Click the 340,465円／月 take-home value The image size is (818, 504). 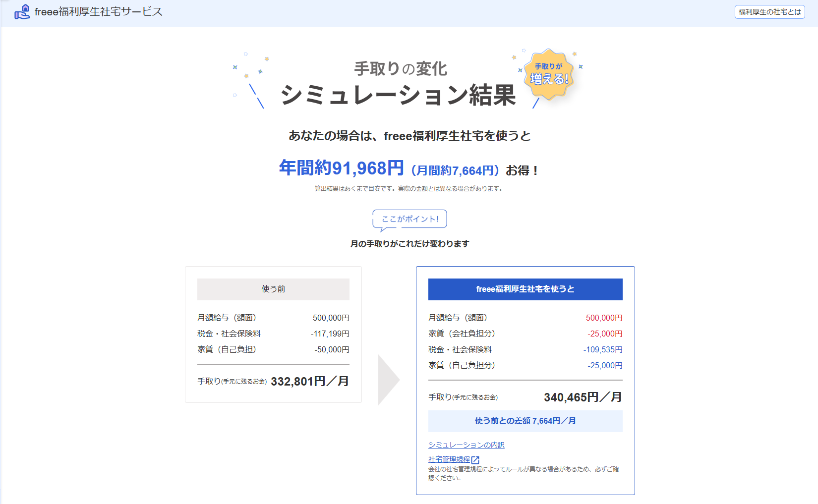pyautogui.click(x=583, y=397)
